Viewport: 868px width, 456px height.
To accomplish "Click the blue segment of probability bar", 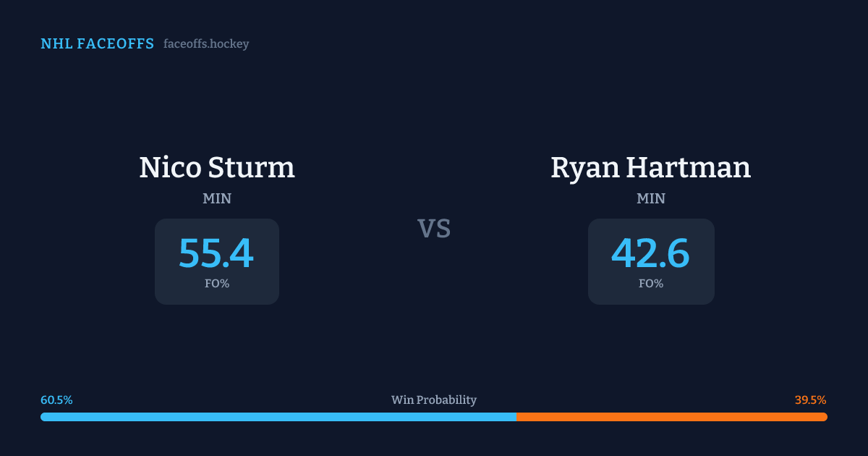I will 278,417.
